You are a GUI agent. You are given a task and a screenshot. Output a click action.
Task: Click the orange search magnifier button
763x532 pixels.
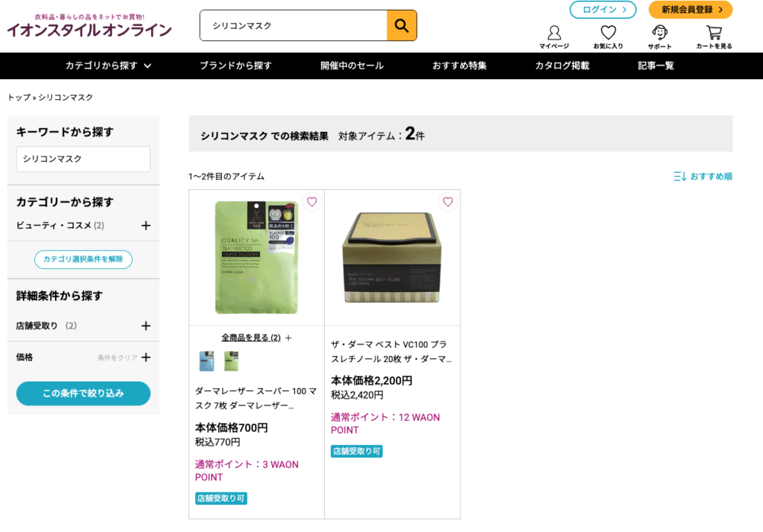tap(402, 25)
